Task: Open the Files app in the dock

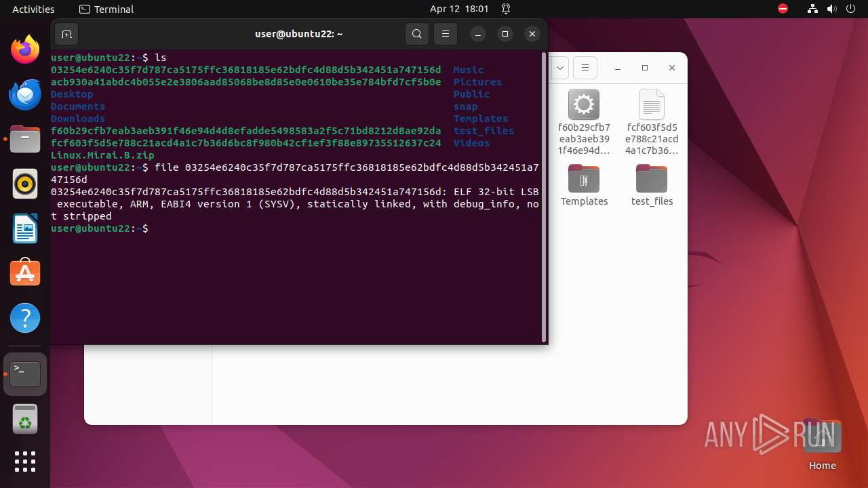Action: [25, 139]
